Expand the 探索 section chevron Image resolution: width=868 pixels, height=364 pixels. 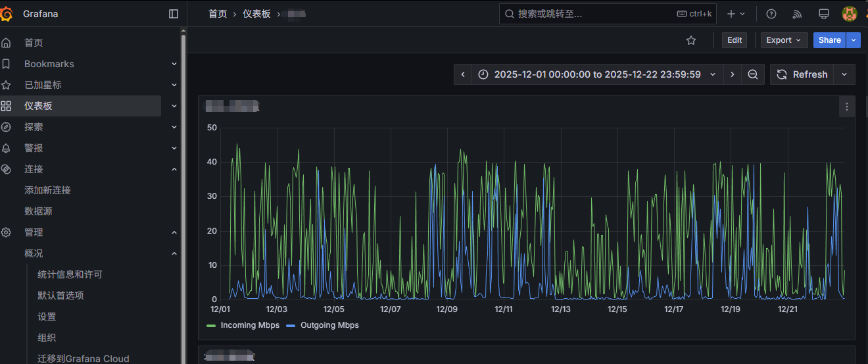[x=174, y=127]
